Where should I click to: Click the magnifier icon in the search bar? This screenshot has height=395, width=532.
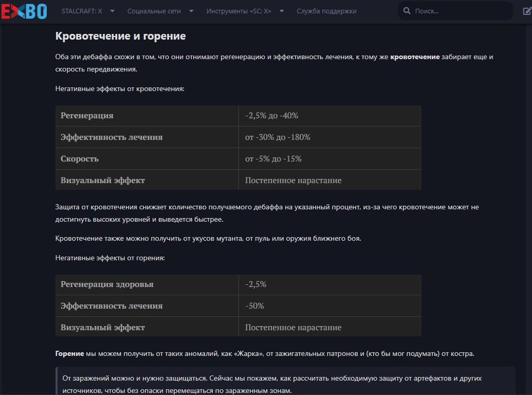click(x=407, y=11)
